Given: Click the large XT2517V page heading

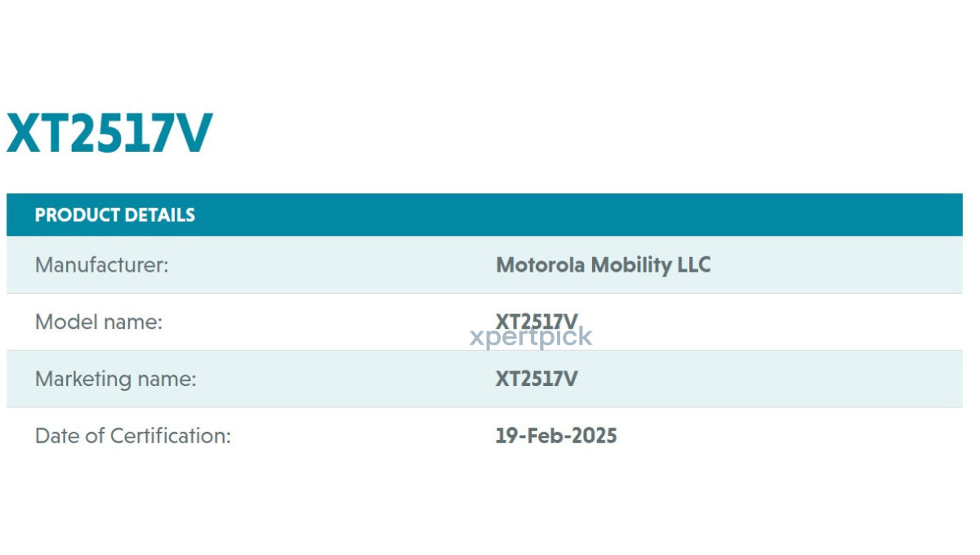Looking at the screenshot, I should pyautogui.click(x=109, y=134).
